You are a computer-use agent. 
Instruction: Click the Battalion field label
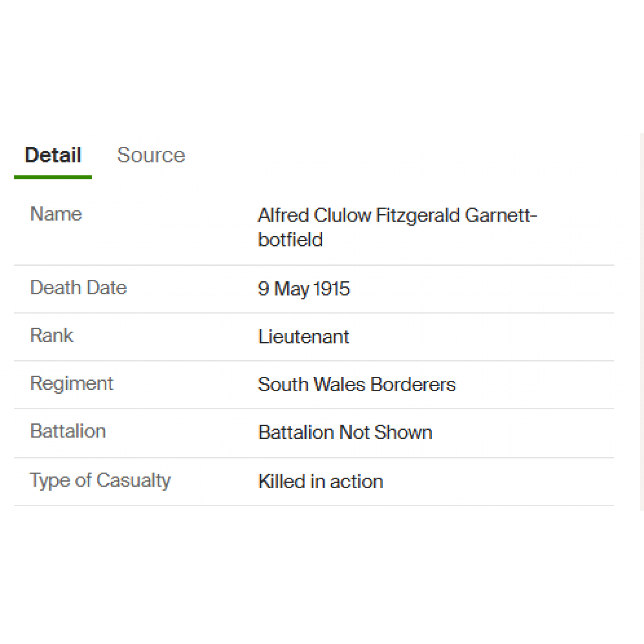pos(67,431)
